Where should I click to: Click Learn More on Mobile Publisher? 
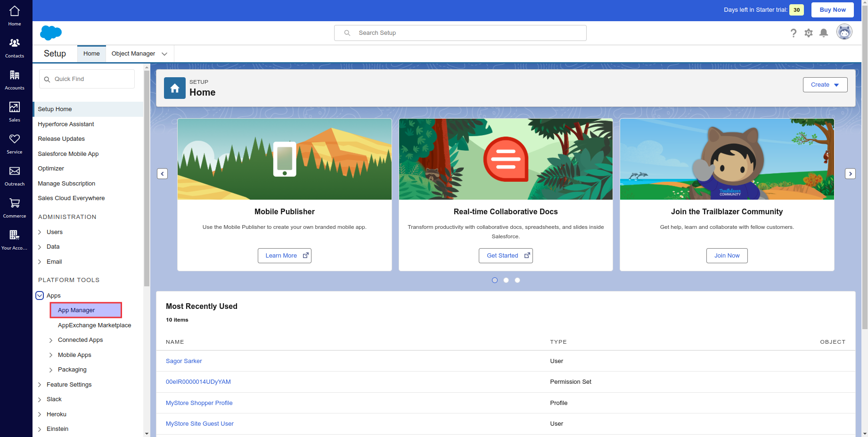coord(285,256)
